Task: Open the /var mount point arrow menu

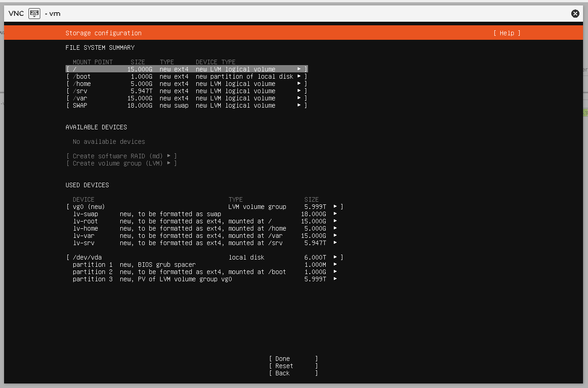Action: point(299,98)
